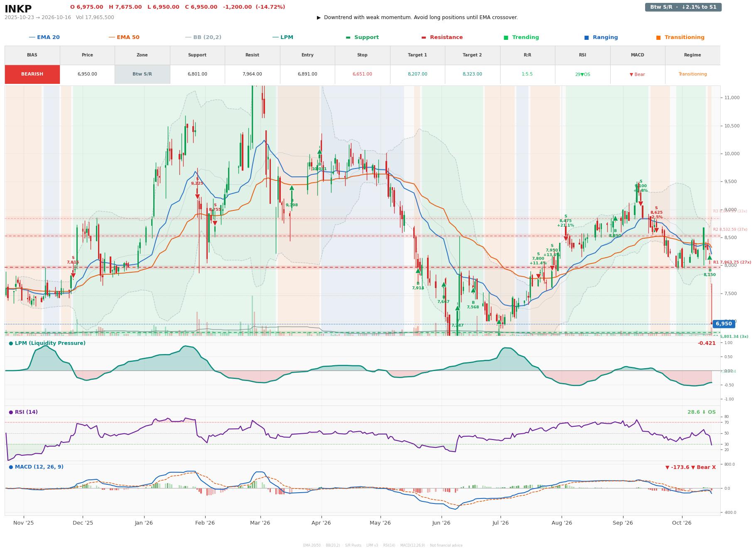This screenshot has width=756, height=552.
Task: Click the R:R value 1:5.5
Action: click(527, 74)
